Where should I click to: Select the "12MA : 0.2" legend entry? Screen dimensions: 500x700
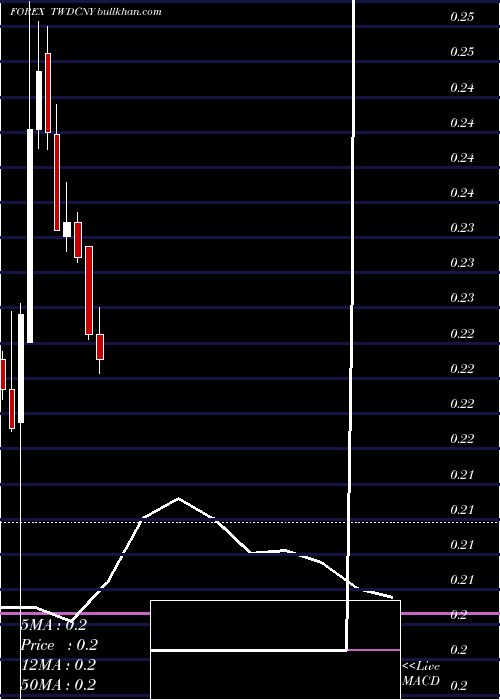point(58,665)
